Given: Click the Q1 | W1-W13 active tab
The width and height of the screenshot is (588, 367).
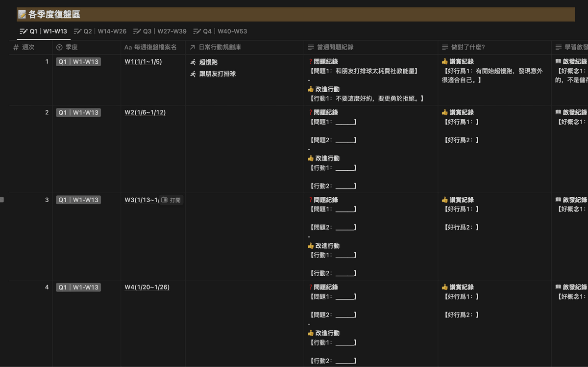Looking at the screenshot, I should (43, 31).
